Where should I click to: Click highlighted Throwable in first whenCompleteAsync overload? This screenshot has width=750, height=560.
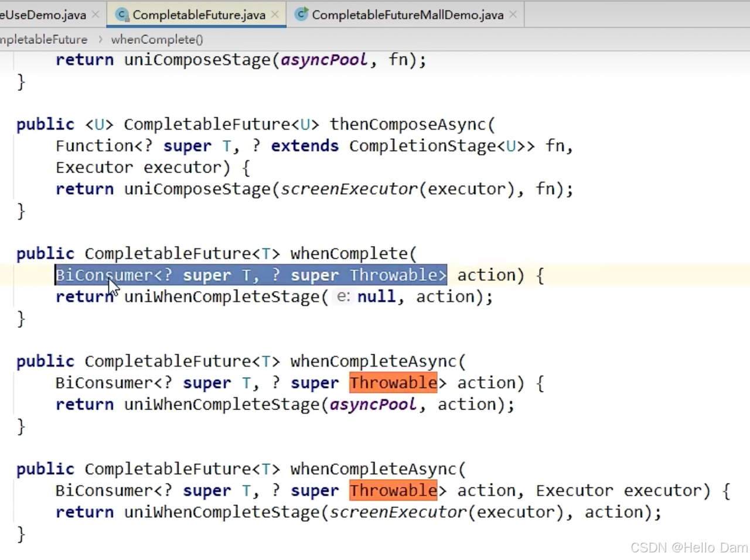pos(393,383)
